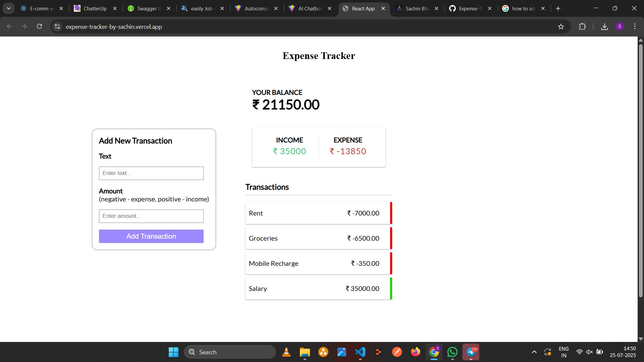
Task: Click the Add Transaction button
Action: point(151,236)
